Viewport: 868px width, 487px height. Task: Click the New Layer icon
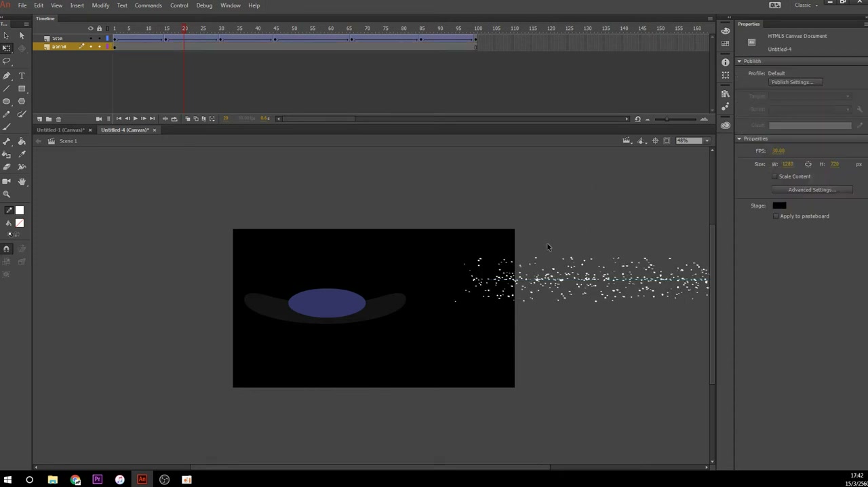39,119
